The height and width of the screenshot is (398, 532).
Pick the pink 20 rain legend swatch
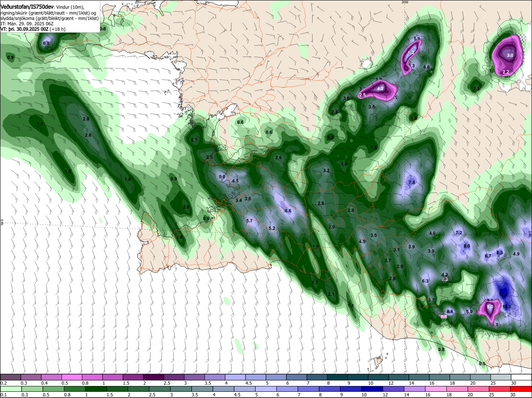(x=478, y=388)
